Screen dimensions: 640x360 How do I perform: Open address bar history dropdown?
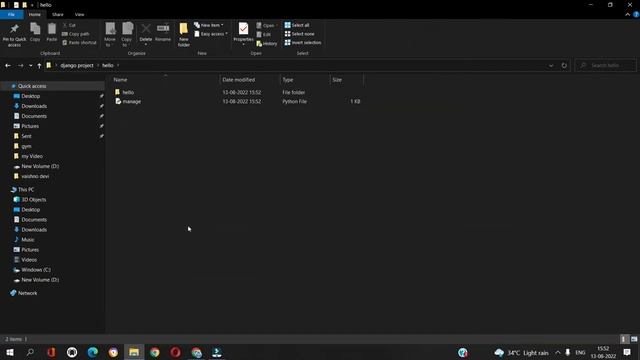click(551, 65)
